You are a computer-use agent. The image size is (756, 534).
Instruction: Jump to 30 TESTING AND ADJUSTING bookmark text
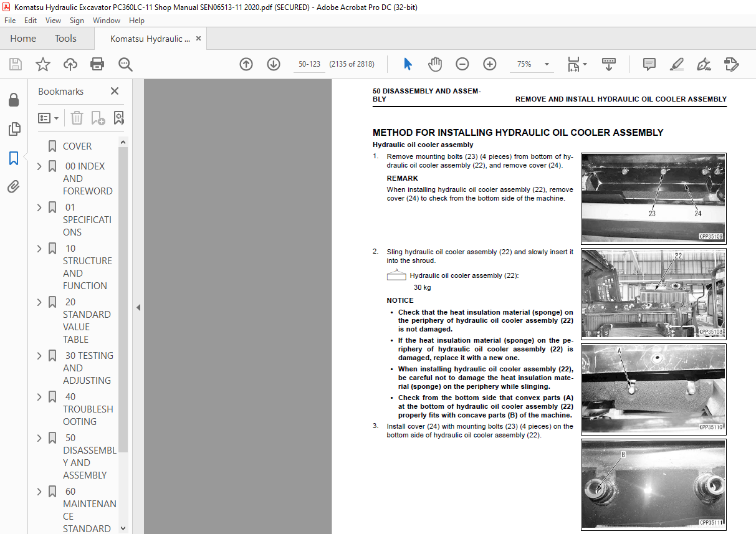tap(88, 368)
